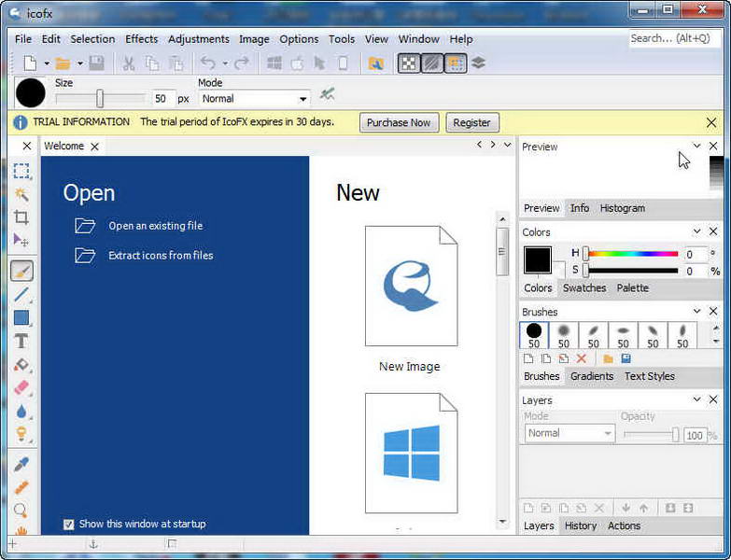Click the save brushes icon in Brushes panel
This screenshot has width=731, height=560.
626,358
